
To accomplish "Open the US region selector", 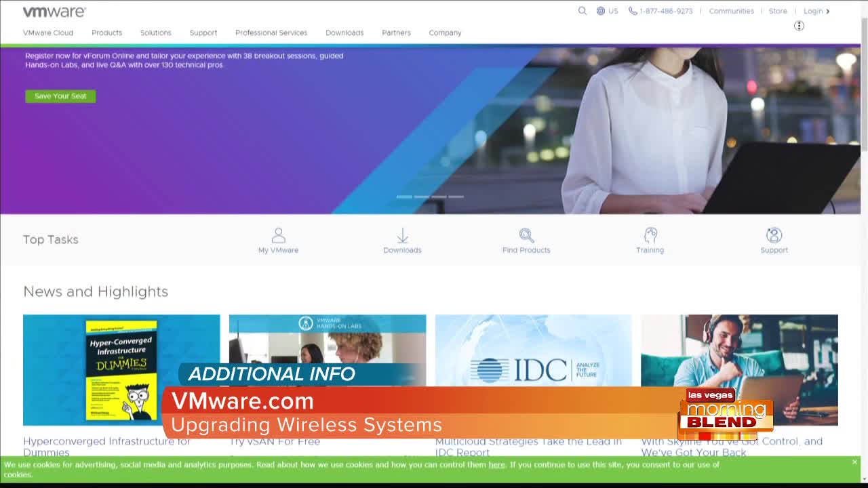I will tap(613, 12).
